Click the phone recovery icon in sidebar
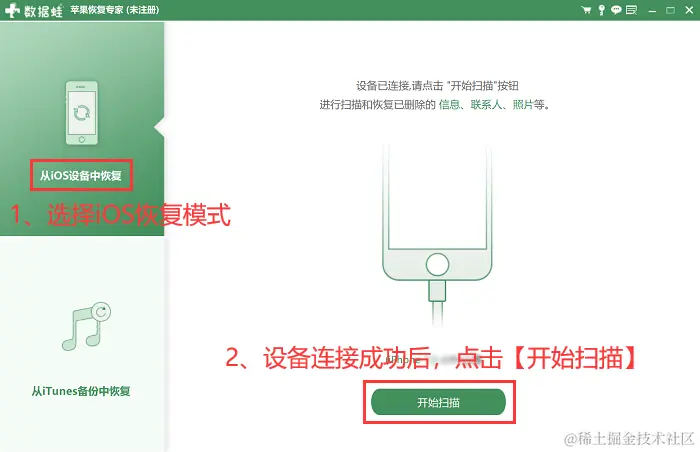 (x=82, y=113)
